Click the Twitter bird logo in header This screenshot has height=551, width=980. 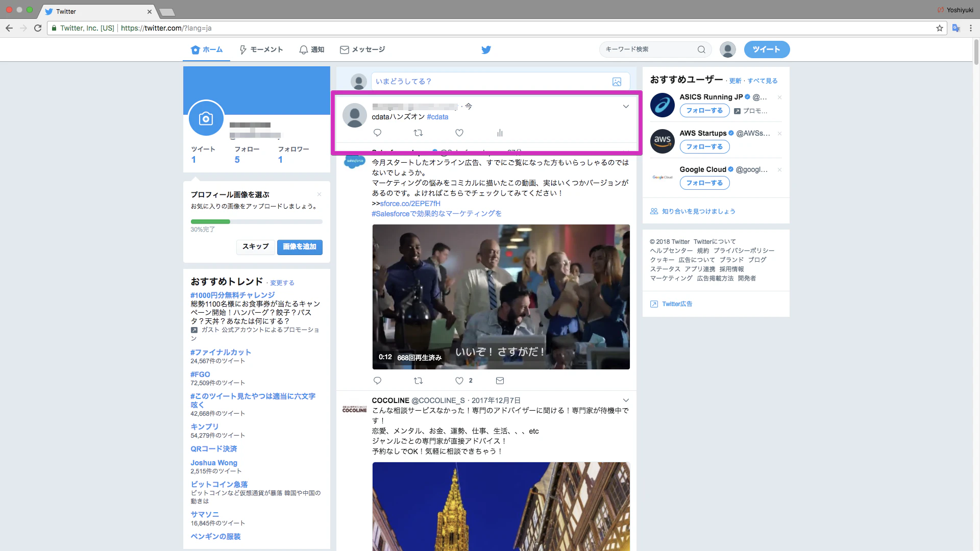[x=486, y=49]
